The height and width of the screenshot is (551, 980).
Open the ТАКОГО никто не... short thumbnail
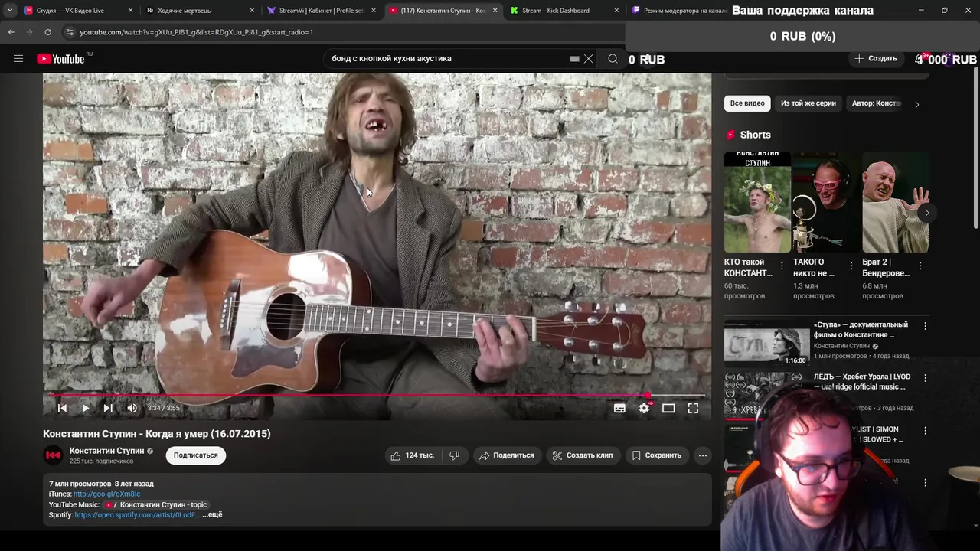[x=827, y=202]
